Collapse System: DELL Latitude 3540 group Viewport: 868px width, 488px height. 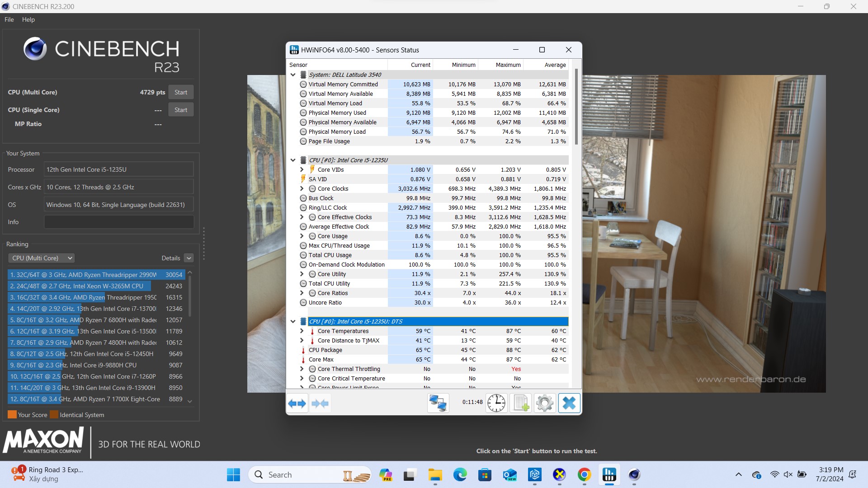tap(293, 75)
